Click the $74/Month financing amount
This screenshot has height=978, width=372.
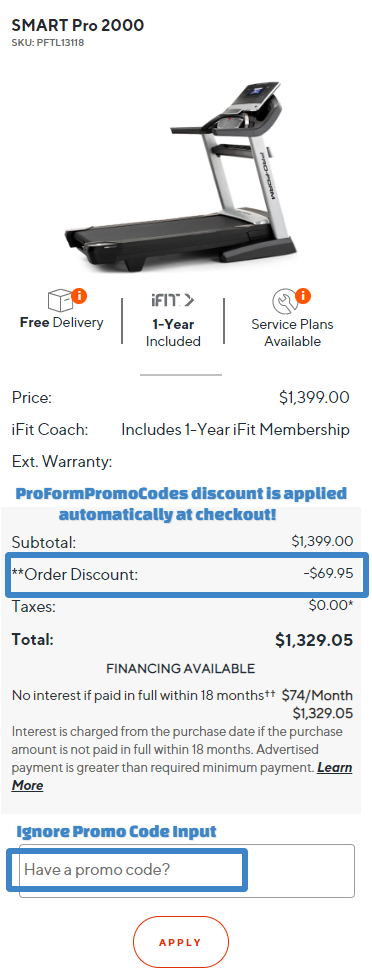point(317,695)
